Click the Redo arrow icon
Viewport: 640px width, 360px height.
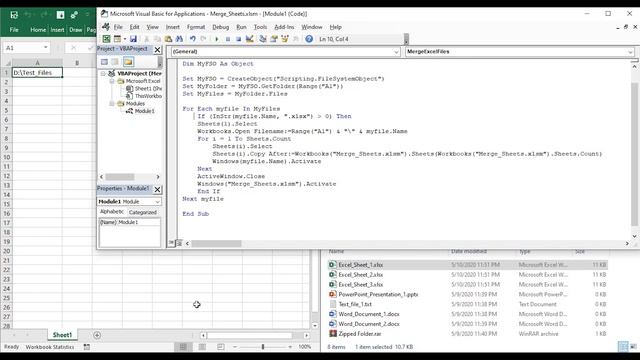[x=203, y=39]
